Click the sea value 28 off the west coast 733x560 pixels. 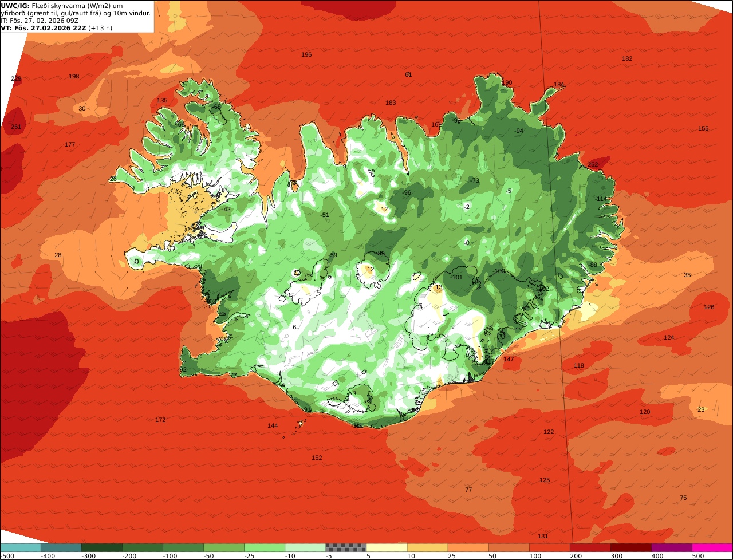point(58,255)
